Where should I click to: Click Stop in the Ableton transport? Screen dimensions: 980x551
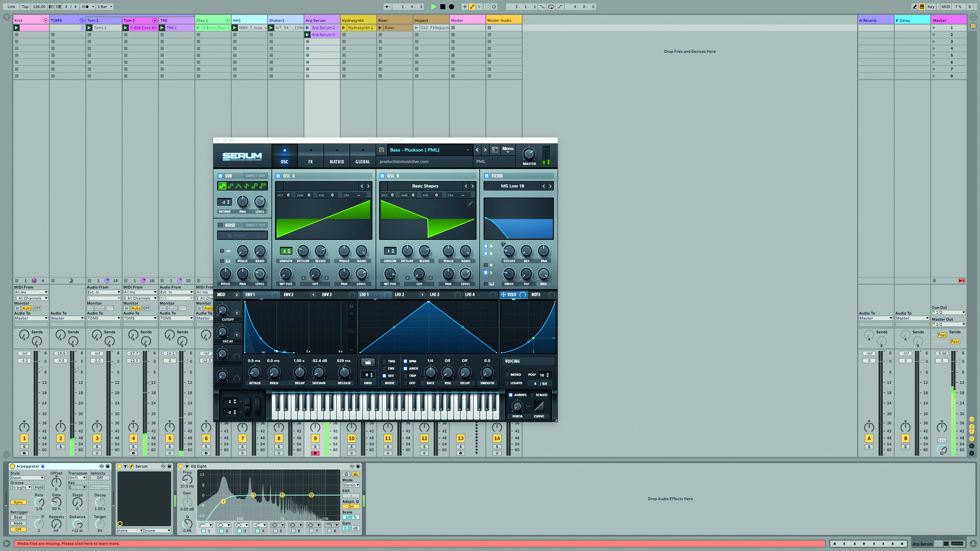pyautogui.click(x=443, y=7)
